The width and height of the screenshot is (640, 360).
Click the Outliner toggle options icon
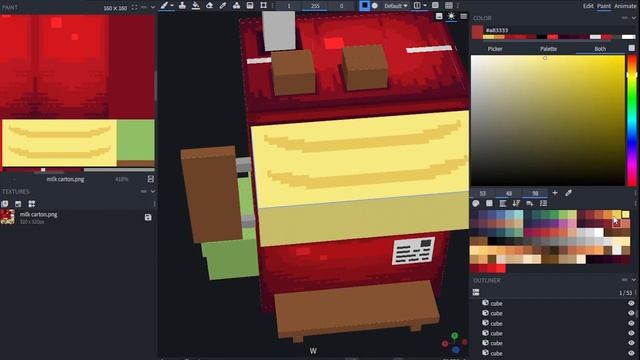coord(476,292)
